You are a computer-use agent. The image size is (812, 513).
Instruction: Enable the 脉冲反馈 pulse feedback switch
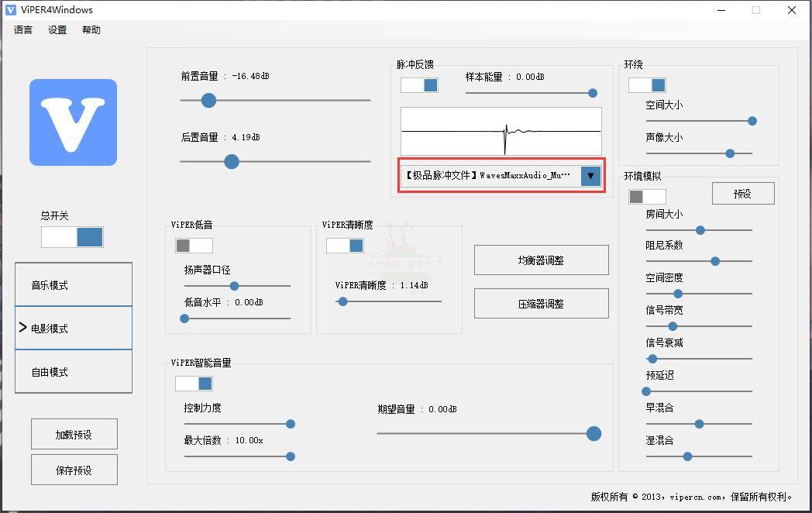coord(418,87)
